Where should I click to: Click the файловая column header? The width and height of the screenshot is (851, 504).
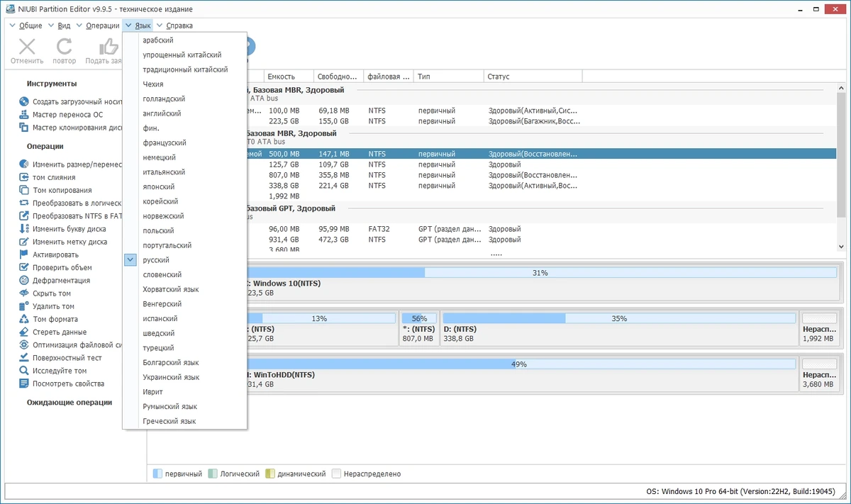[389, 76]
